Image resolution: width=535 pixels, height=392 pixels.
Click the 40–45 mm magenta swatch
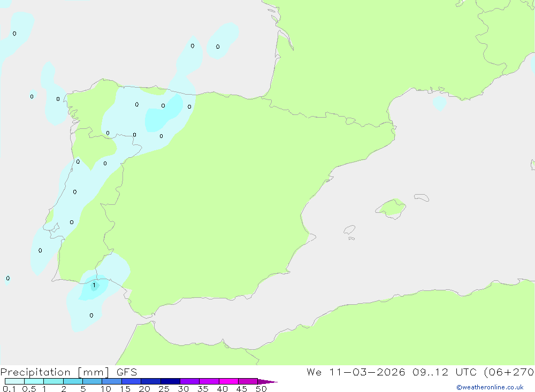pos(228,381)
